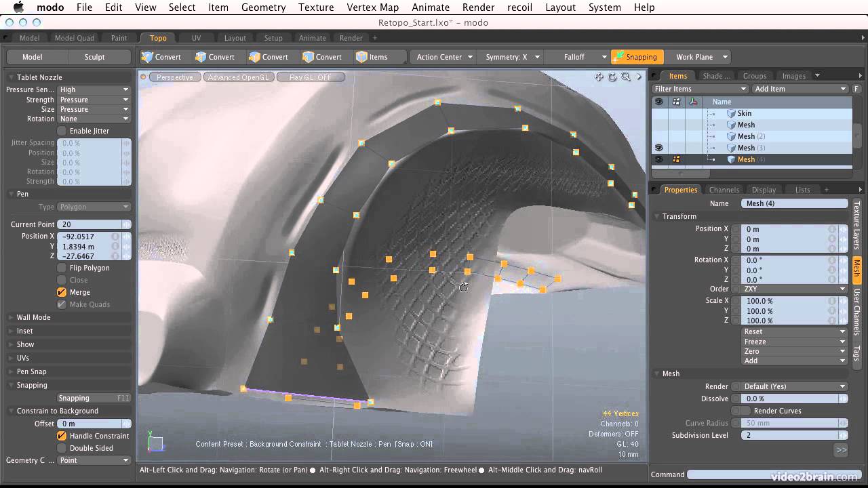Click the axis gizmo cube in the viewport corner
868x488 pixels.
155,443
